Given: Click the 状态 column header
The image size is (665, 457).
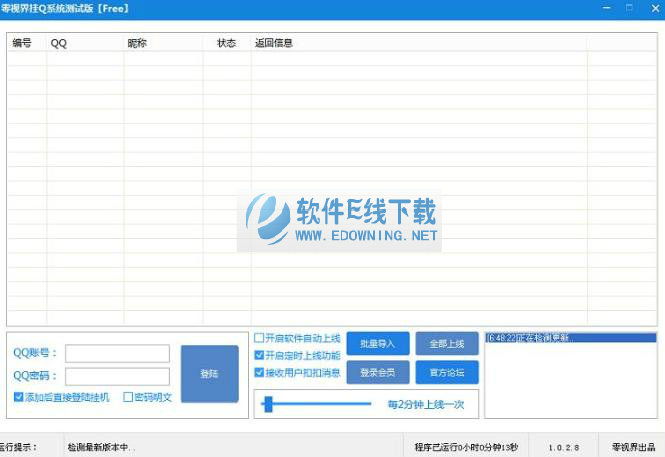Looking at the screenshot, I should [x=226, y=43].
